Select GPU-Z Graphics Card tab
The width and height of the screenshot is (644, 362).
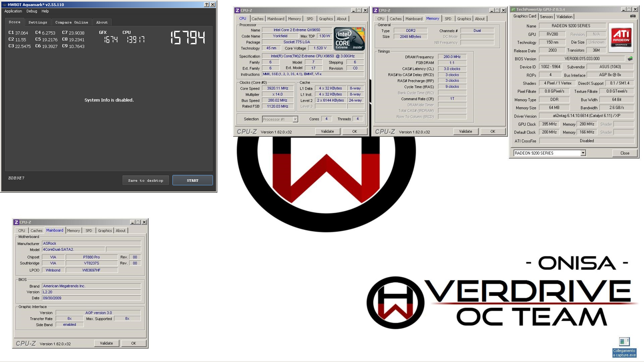pos(525,16)
